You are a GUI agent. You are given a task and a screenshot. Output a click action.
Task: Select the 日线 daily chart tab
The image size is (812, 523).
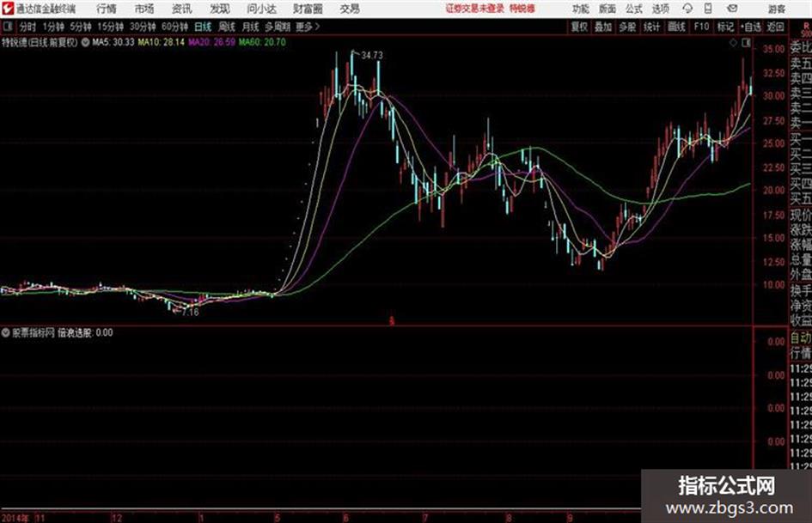[203, 27]
